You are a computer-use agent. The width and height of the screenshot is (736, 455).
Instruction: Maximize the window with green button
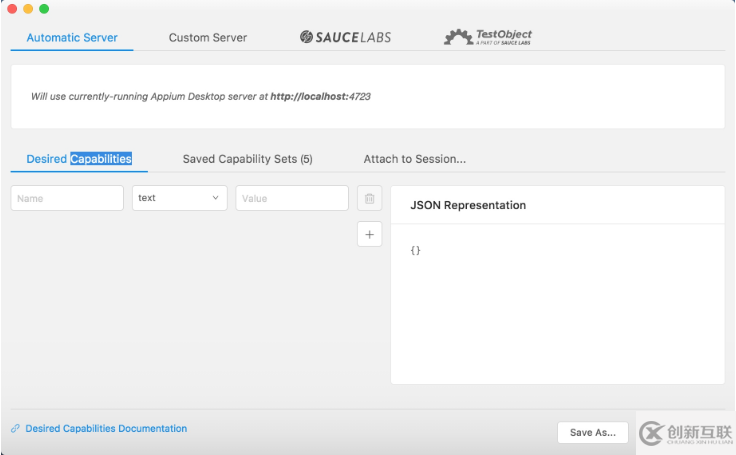click(44, 9)
